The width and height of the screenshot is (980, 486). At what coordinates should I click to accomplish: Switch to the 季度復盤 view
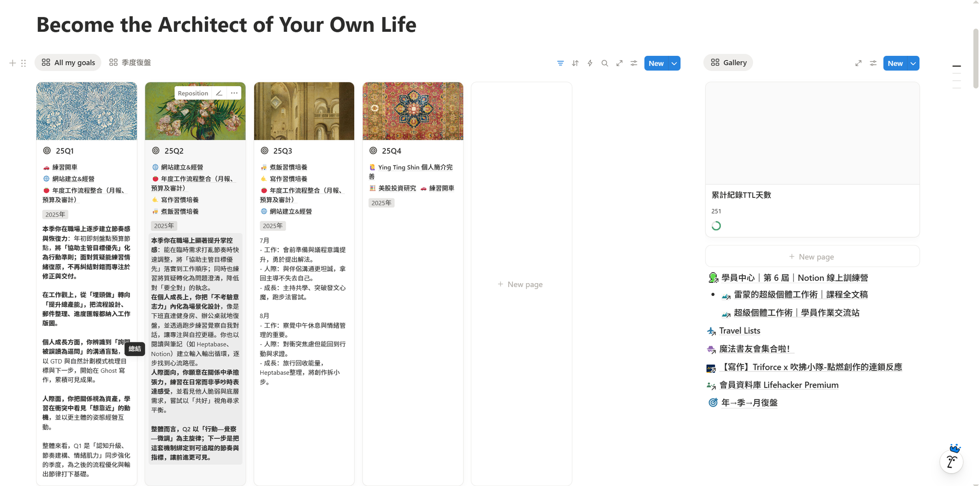pos(130,63)
